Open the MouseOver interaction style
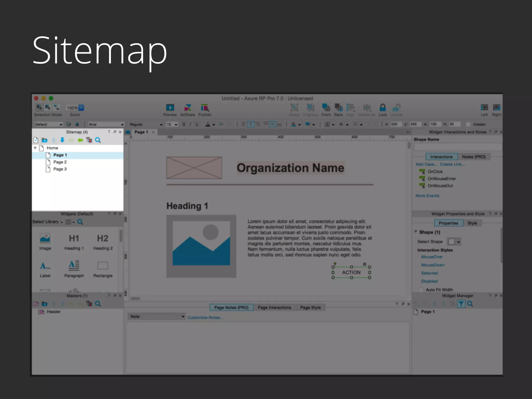Viewport: 532px width, 399px height. pyautogui.click(x=432, y=257)
